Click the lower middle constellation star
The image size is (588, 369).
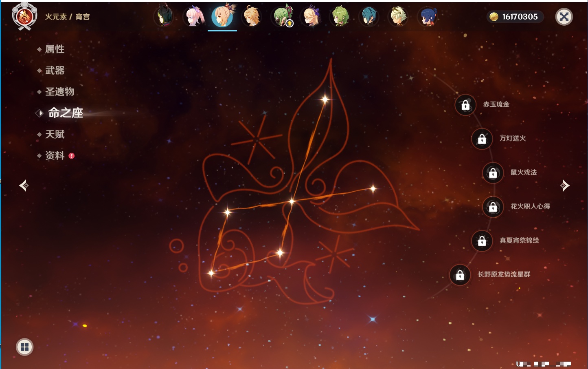pyautogui.click(x=280, y=253)
